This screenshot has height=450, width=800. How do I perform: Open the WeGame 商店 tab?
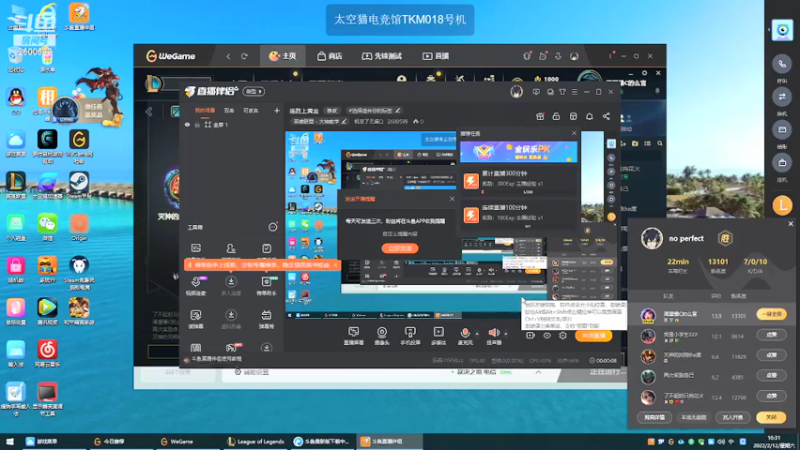tap(330, 56)
